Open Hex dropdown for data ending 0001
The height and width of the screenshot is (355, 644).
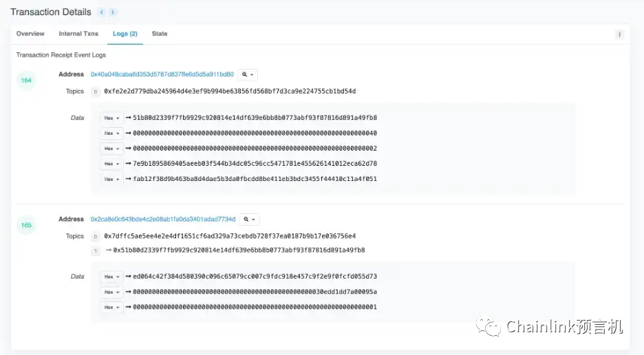[111, 308]
